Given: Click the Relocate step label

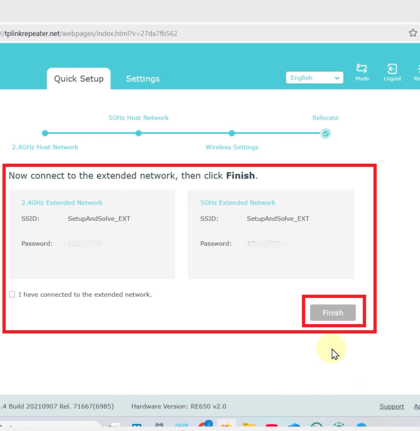Looking at the screenshot, I should pyautogui.click(x=325, y=118).
